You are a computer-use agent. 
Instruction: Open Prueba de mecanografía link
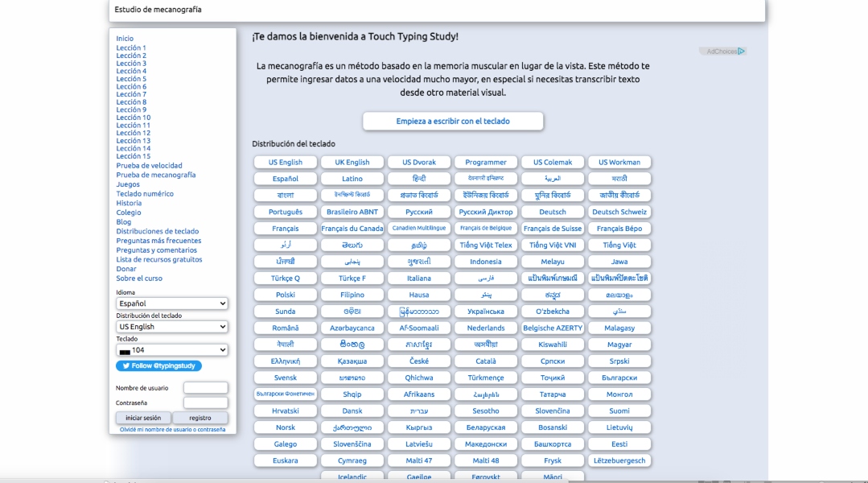(155, 175)
